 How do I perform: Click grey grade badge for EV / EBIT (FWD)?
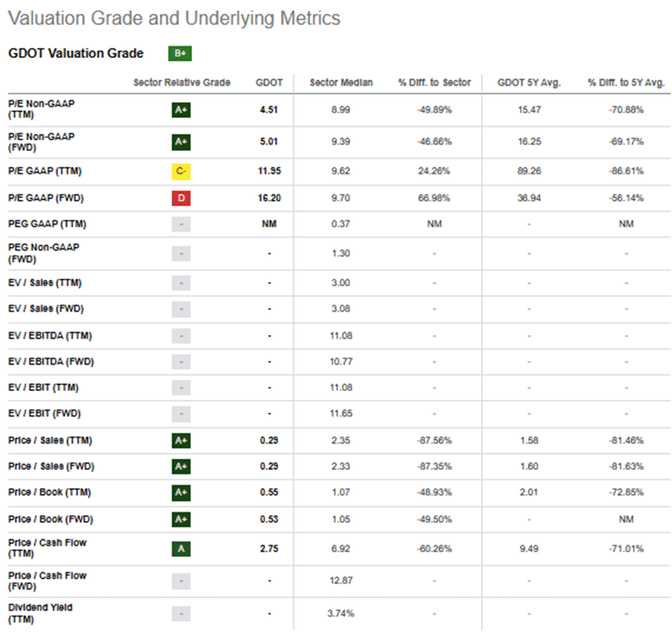point(182,414)
